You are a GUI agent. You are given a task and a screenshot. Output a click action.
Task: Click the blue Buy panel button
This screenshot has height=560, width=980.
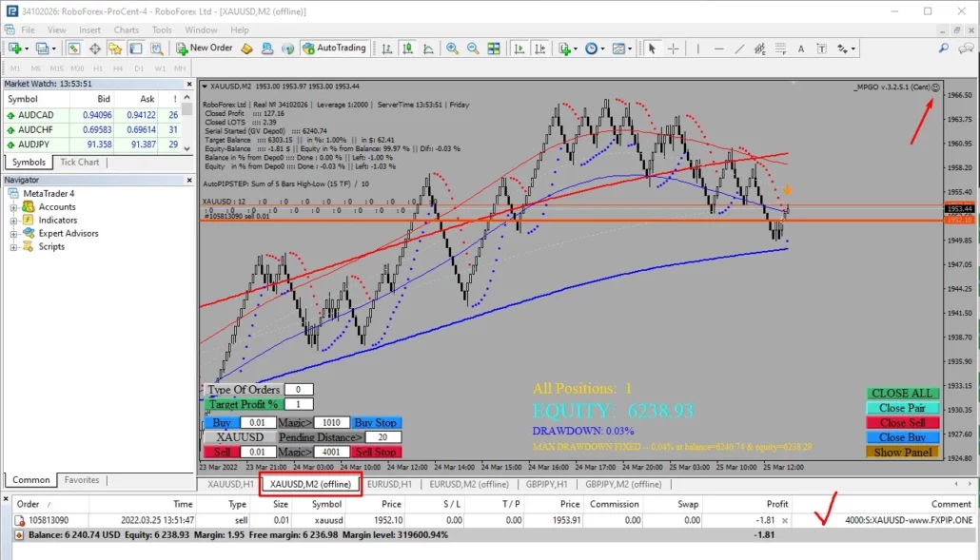coord(222,423)
